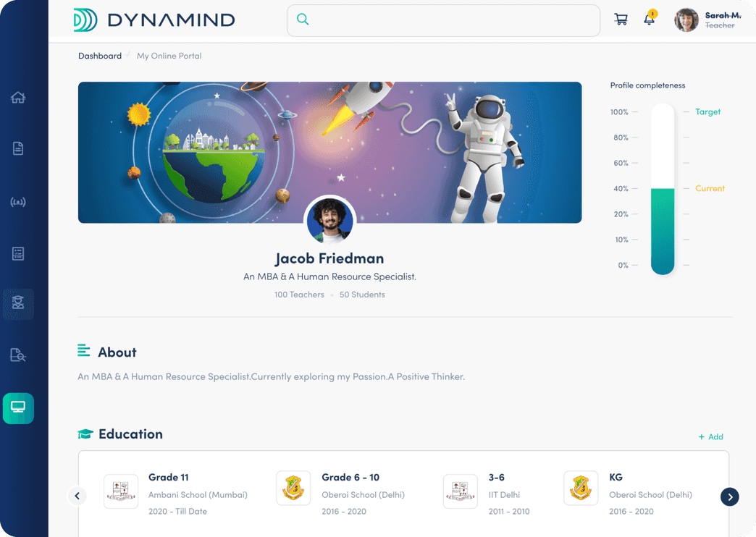This screenshot has height=537, width=756.
Task: Click the 100 Teachers link
Action: pyautogui.click(x=299, y=295)
